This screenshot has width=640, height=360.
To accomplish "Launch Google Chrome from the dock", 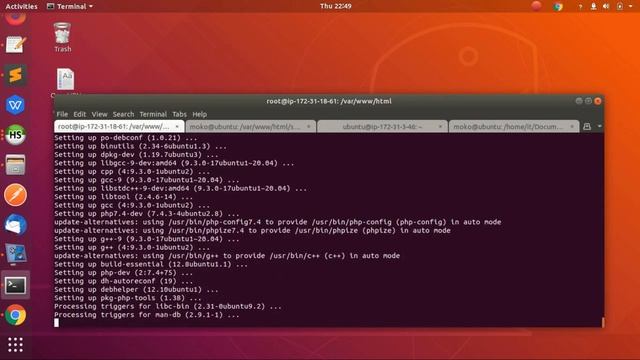I will [x=16, y=315].
